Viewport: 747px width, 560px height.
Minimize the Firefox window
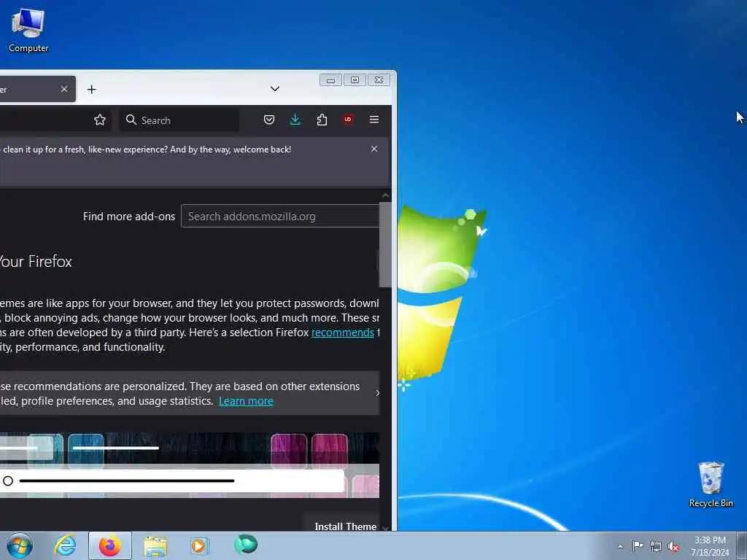tap(330, 80)
